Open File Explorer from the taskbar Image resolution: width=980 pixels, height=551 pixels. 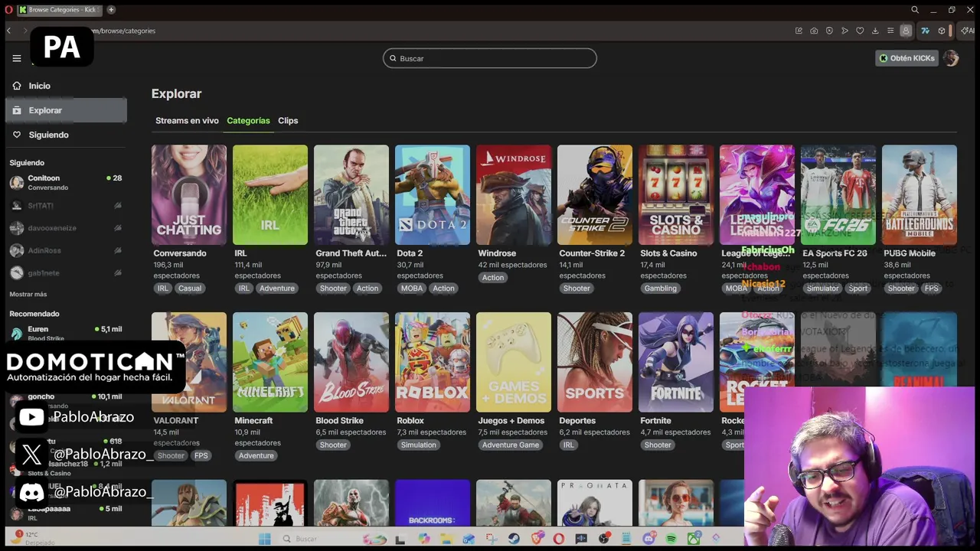click(x=446, y=539)
